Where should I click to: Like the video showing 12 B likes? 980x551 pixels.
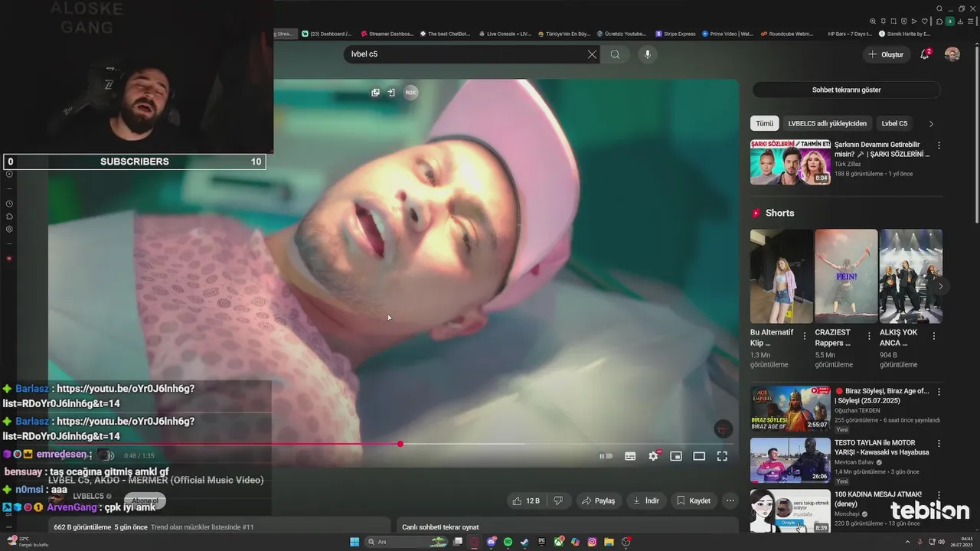click(526, 500)
